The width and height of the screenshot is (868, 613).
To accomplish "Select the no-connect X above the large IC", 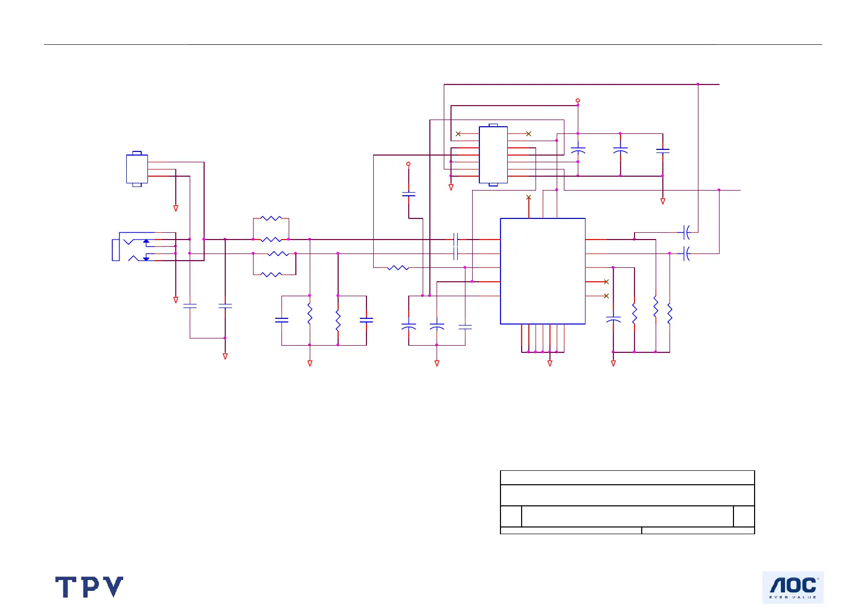I will pyautogui.click(x=528, y=197).
